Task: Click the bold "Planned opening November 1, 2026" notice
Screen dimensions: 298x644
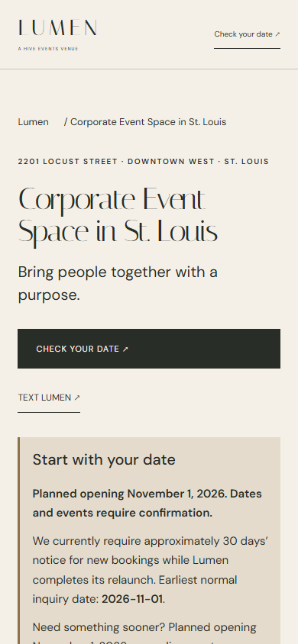Action: coord(147,503)
